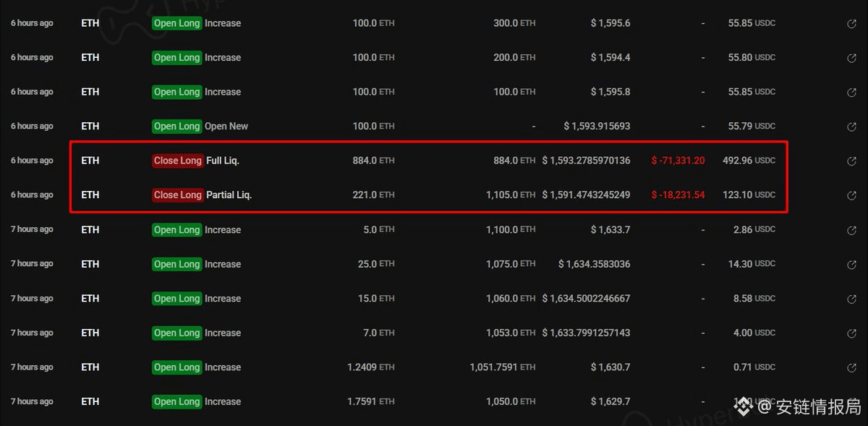The width and height of the screenshot is (868, 426).
Task: Click Open Long badge on 1.7591 ETH row
Action: point(176,401)
